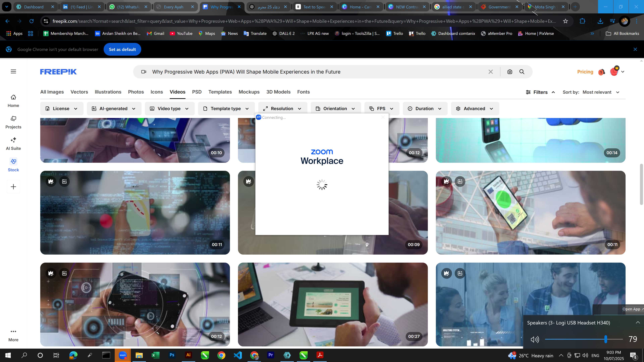The height and width of the screenshot is (362, 644).
Task: Click premium crown on 00:11 code video
Action: click(x=51, y=181)
